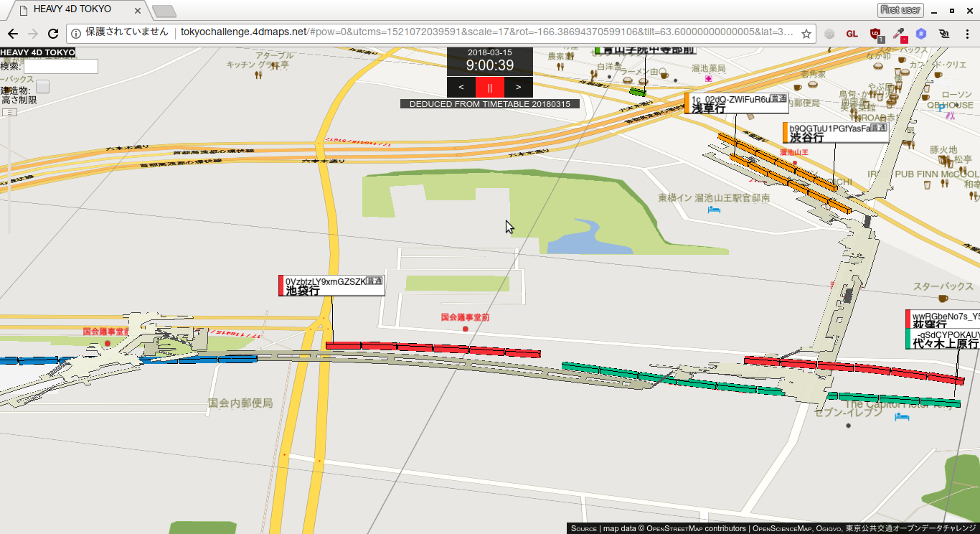This screenshot has width=980, height=534.
Task: Click the red train near 国会議事堂前 station
Action: (x=433, y=349)
